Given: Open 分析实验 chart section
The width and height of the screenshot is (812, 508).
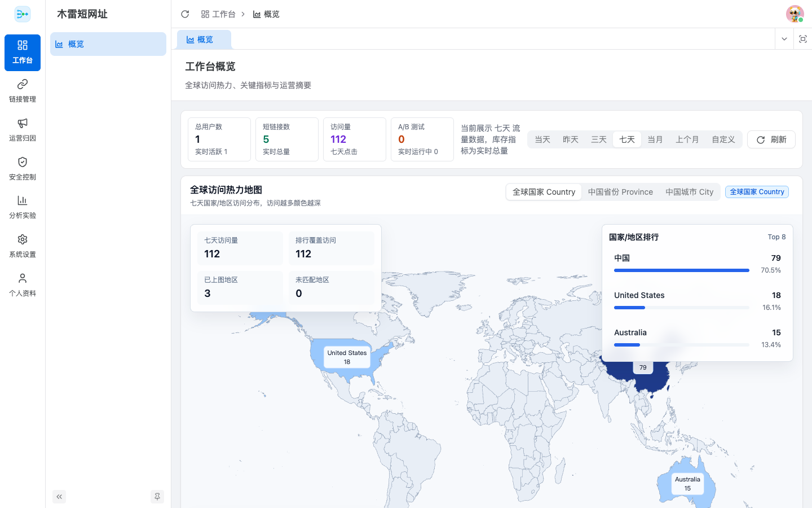Looking at the screenshot, I should tap(23, 207).
